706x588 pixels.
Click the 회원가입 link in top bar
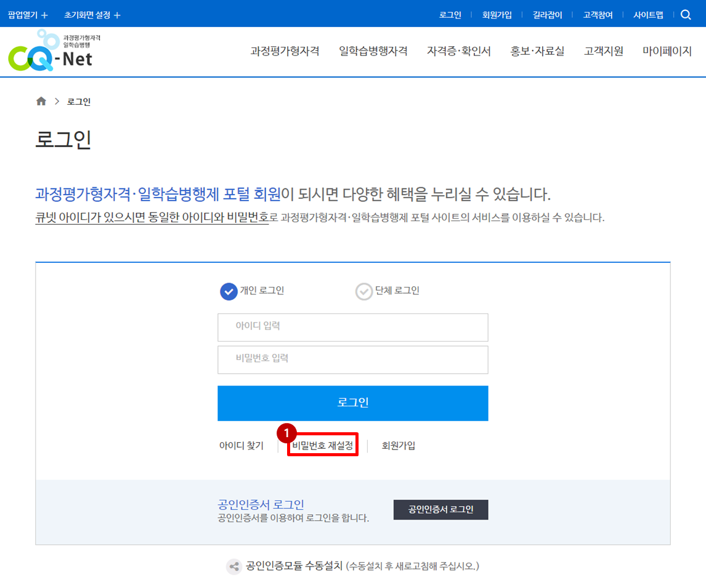click(x=497, y=15)
